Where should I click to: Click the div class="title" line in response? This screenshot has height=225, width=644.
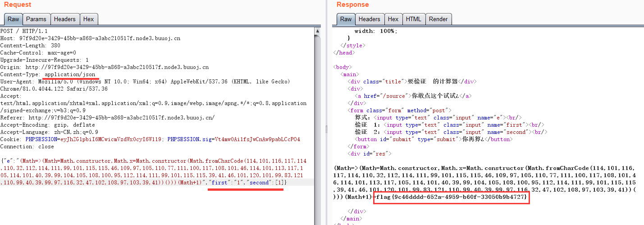[x=411, y=82]
